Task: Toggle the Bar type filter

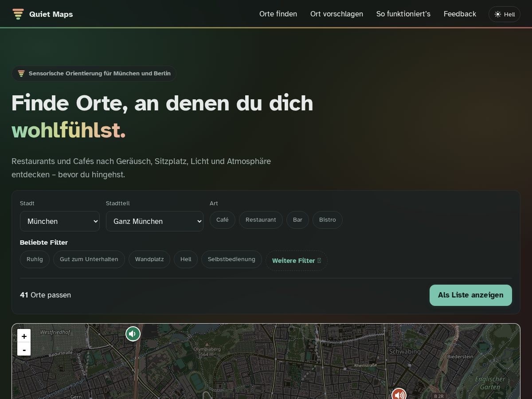Action: tap(297, 220)
